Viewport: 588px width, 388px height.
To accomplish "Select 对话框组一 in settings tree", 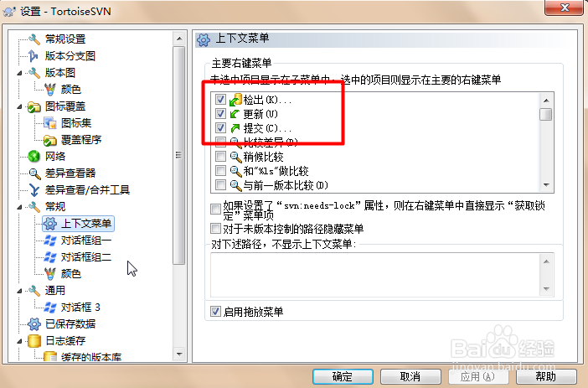I will (x=86, y=241).
